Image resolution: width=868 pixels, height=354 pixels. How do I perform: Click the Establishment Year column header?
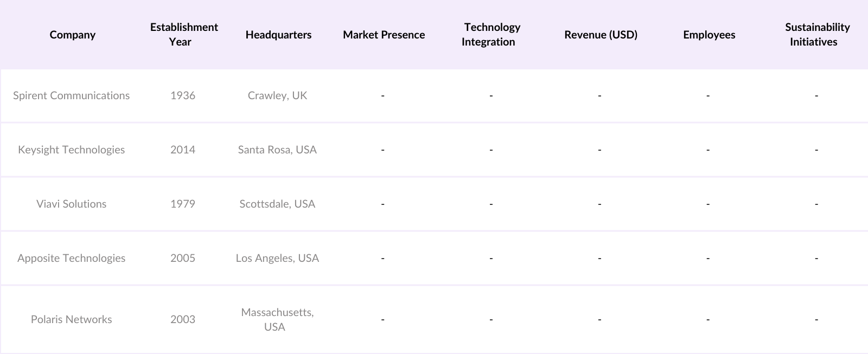click(x=184, y=35)
